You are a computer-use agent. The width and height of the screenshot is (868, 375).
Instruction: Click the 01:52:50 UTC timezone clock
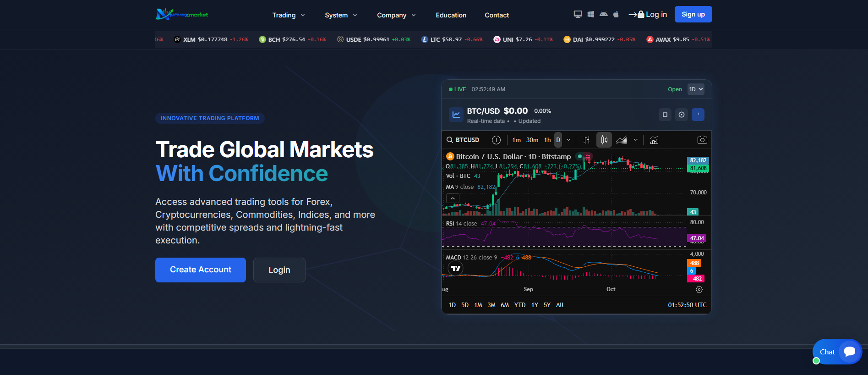pyautogui.click(x=687, y=305)
